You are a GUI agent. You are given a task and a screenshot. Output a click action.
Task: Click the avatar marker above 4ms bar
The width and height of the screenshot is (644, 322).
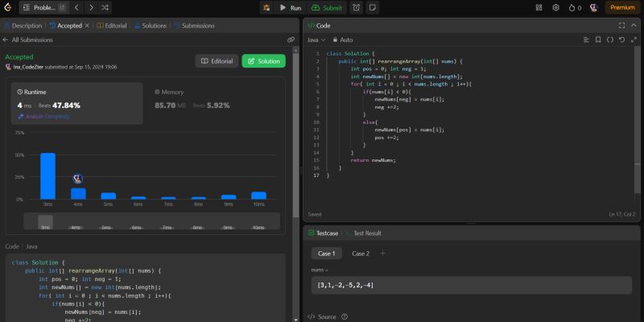77,179
